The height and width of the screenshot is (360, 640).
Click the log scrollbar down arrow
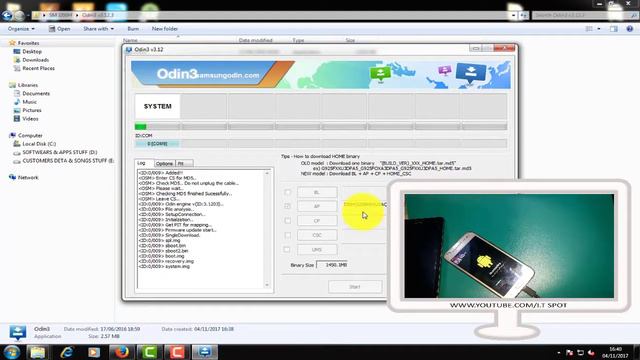(267, 285)
